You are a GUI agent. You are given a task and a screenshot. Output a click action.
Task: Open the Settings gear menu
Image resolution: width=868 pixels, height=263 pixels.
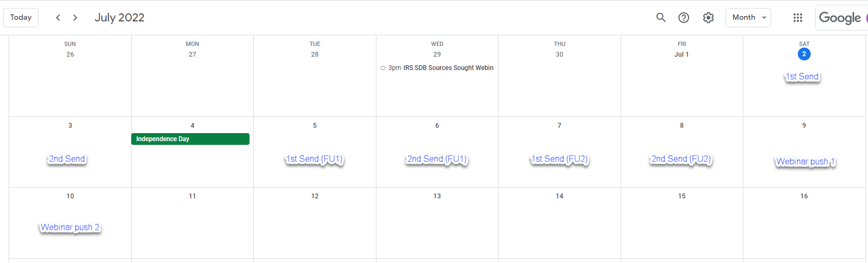pyautogui.click(x=708, y=18)
